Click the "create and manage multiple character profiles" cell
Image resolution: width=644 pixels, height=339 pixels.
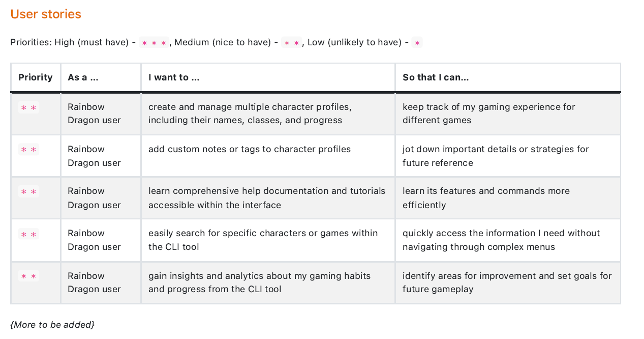point(250,114)
